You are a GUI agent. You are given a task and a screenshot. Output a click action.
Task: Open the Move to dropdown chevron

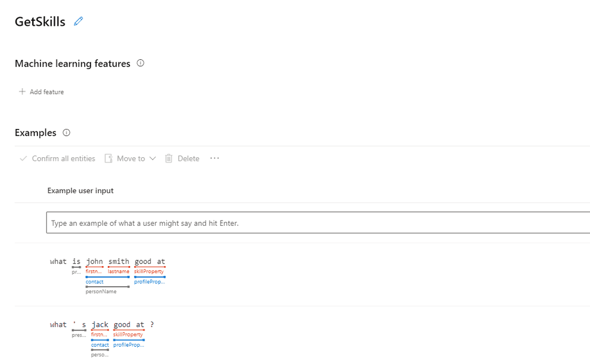(x=152, y=158)
